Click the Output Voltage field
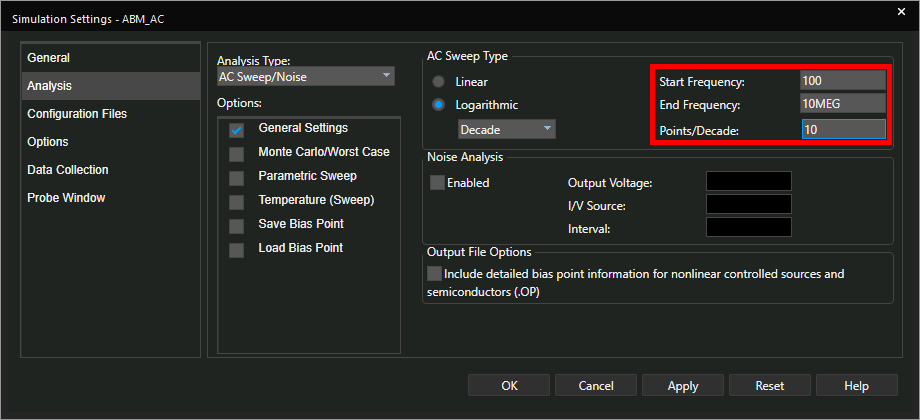The height and width of the screenshot is (420, 920). point(749,181)
